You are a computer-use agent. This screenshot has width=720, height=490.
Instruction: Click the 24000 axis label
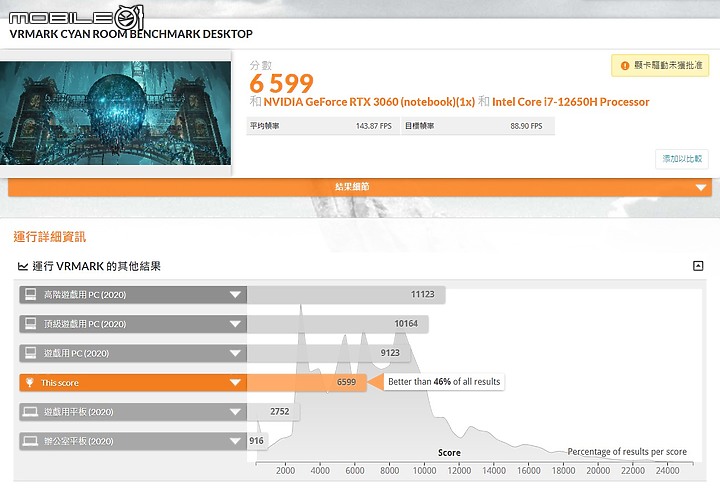click(x=667, y=471)
